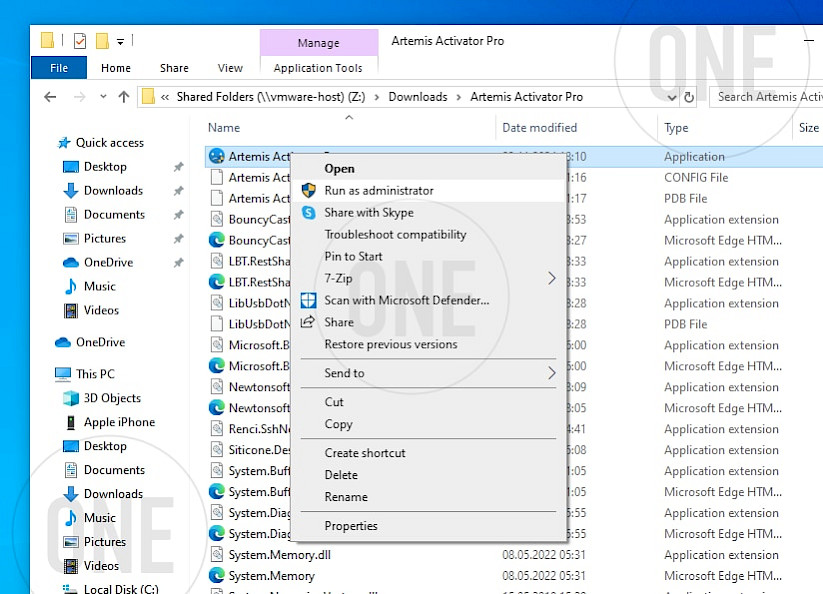Click the Apple iPhone device icon

pyautogui.click(x=70, y=422)
